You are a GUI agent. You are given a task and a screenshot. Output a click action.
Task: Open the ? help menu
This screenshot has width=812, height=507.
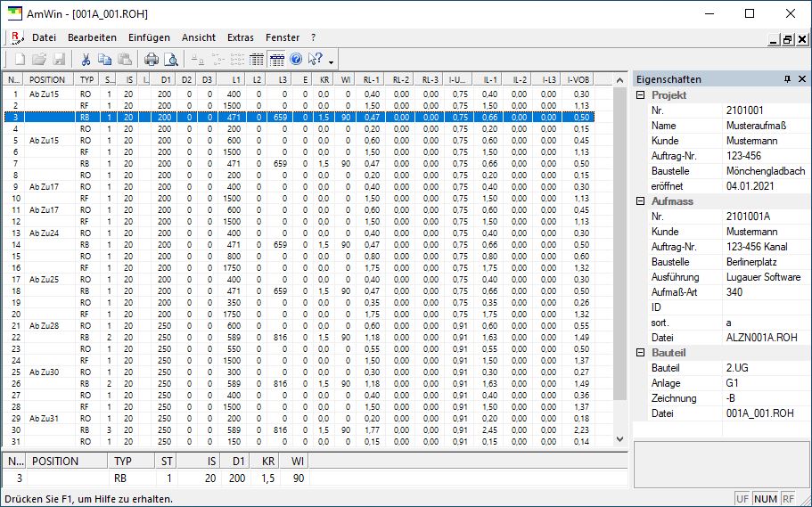(314, 37)
